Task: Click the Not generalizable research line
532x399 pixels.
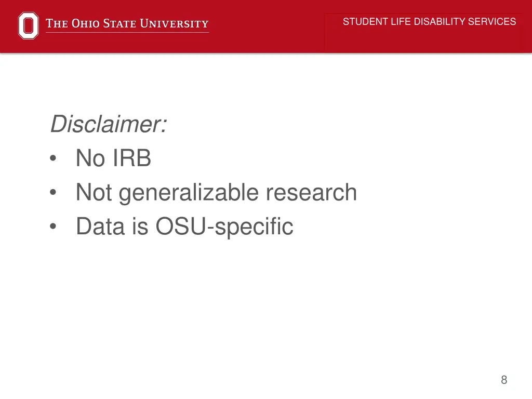Action: [x=216, y=193]
